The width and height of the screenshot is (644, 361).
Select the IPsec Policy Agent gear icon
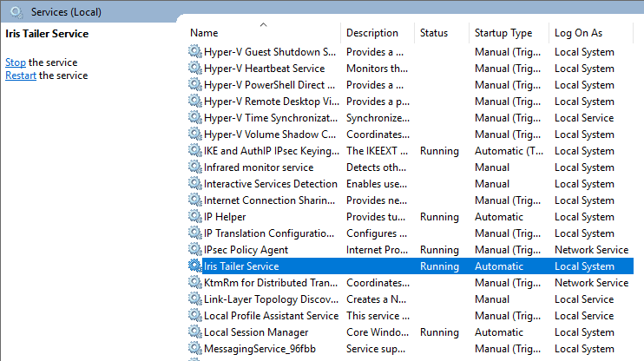194,250
